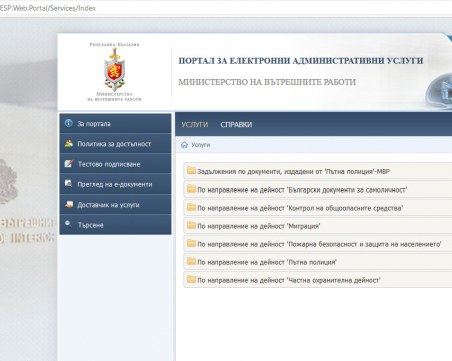This screenshot has height=361, width=452.
Task: Select 'Тестово подписване' in the sidebar
Action: click(115, 164)
